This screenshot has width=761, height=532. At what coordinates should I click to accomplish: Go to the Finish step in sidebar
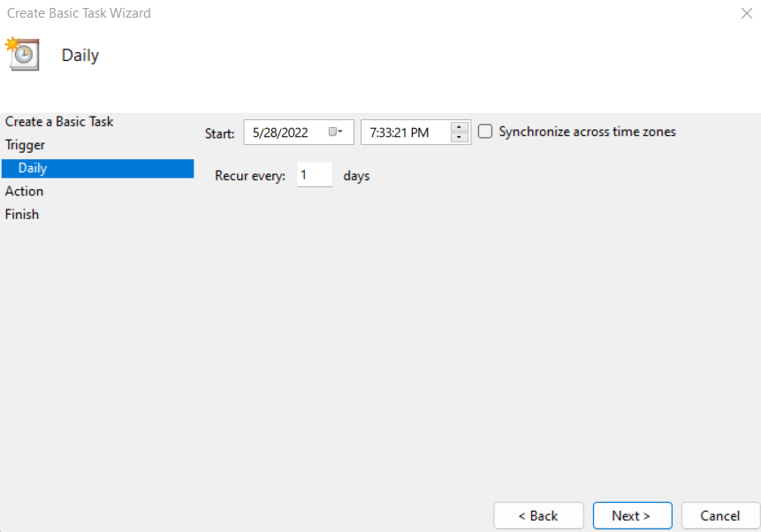(22, 214)
